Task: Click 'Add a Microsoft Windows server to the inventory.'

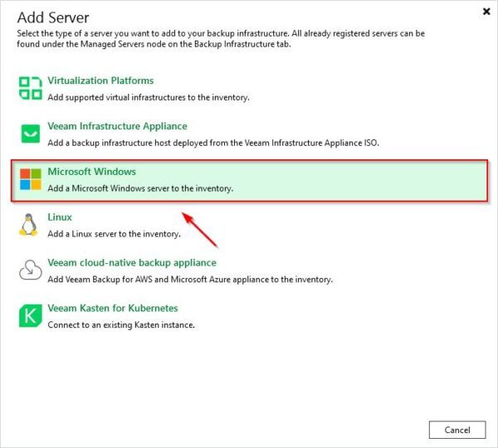Action: pyautogui.click(x=140, y=188)
